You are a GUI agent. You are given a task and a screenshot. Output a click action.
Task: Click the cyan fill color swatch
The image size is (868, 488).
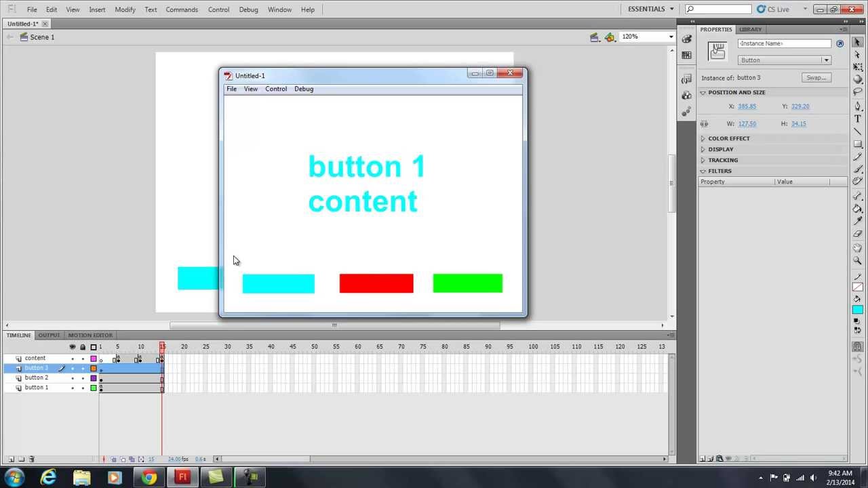[x=857, y=310]
